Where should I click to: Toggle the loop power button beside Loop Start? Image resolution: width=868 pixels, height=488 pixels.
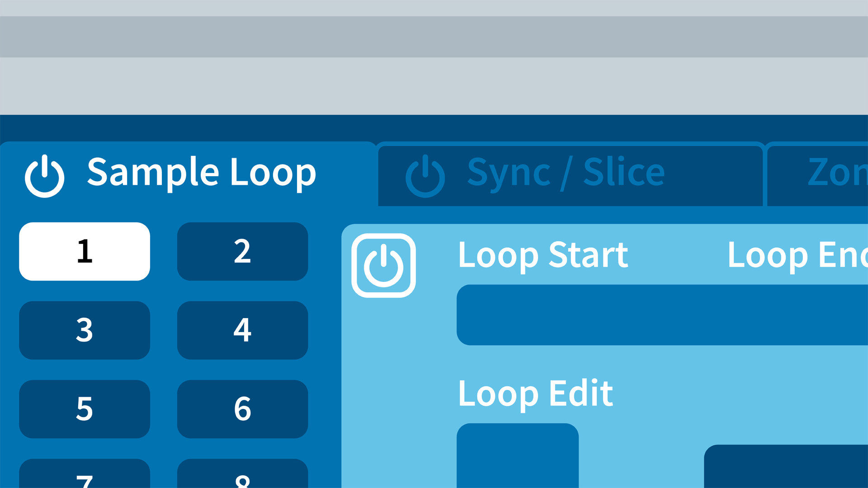click(x=383, y=265)
